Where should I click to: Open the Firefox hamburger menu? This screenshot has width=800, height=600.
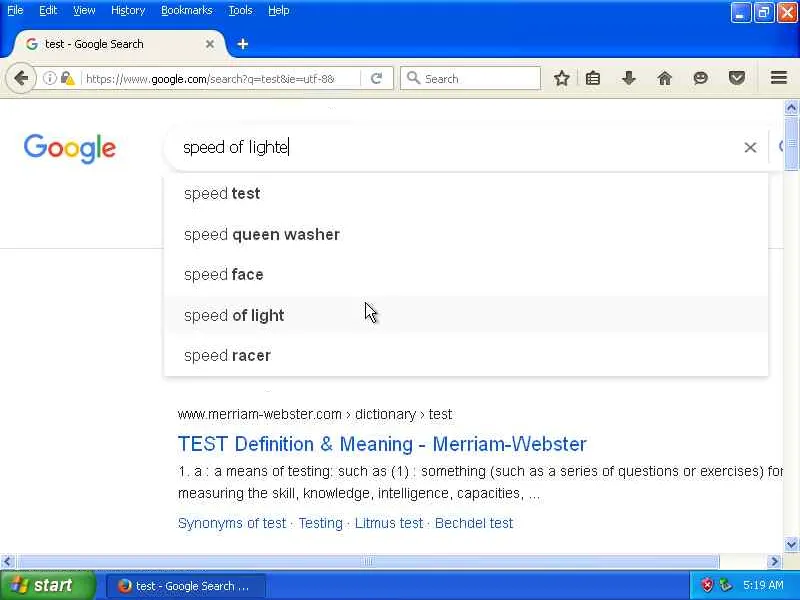click(x=779, y=78)
